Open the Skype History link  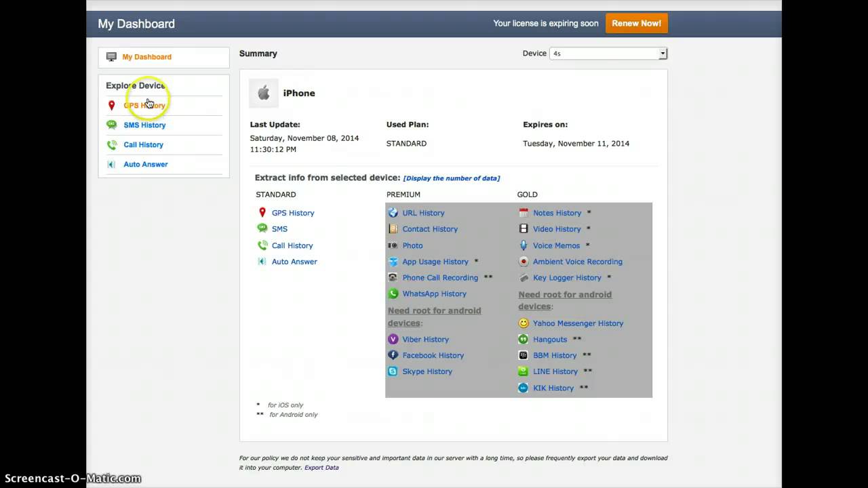click(x=427, y=371)
